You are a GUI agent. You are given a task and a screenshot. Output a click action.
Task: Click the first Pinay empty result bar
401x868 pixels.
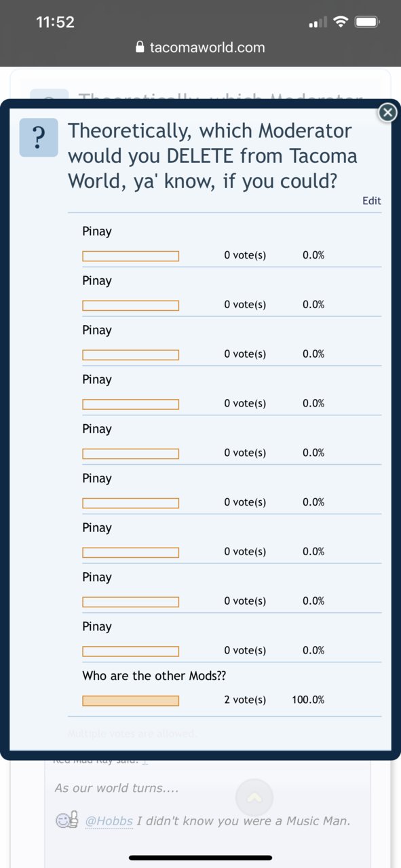click(x=131, y=256)
